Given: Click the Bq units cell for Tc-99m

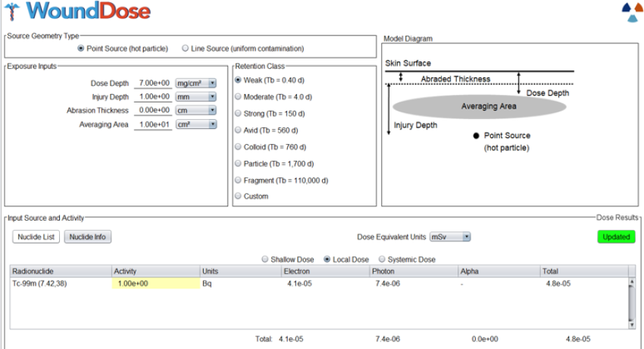Looking at the screenshot, I should (x=241, y=283).
